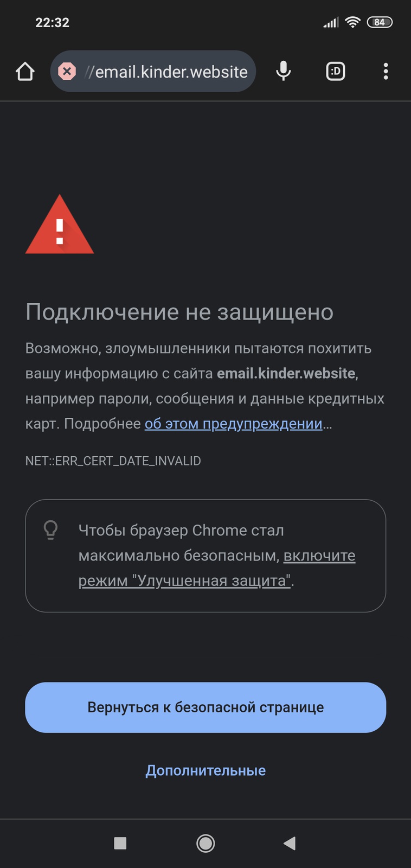The width and height of the screenshot is (411, 868).
Task: Tap Android home circle button
Action: coord(206,843)
